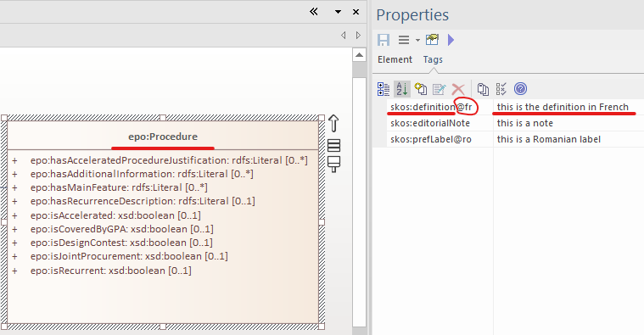The image size is (644, 335).
Task: Open the blue help question icon
Action: coord(520,89)
